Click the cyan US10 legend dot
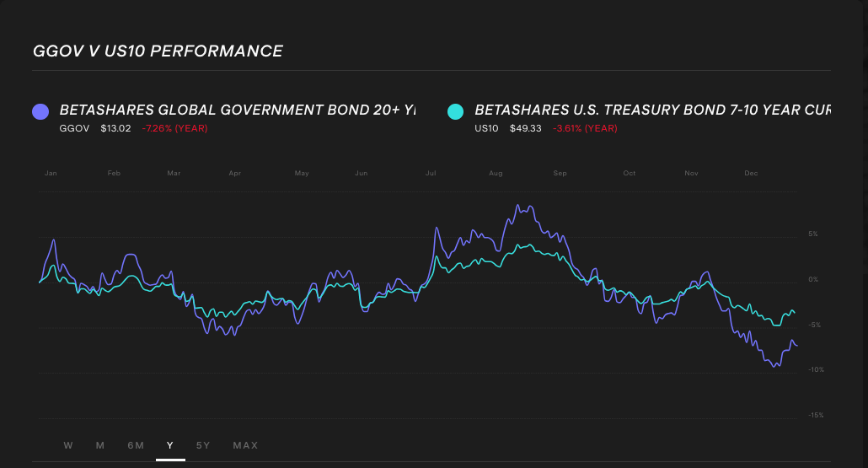This screenshot has height=468, width=868. point(456,111)
